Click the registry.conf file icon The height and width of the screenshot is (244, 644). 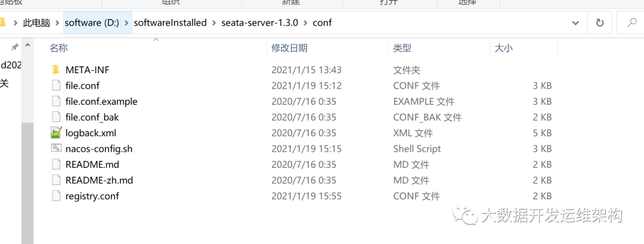56,196
